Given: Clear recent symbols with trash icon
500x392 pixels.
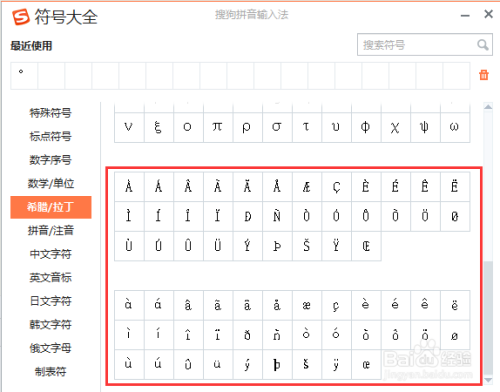Looking at the screenshot, I should tap(484, 75).
